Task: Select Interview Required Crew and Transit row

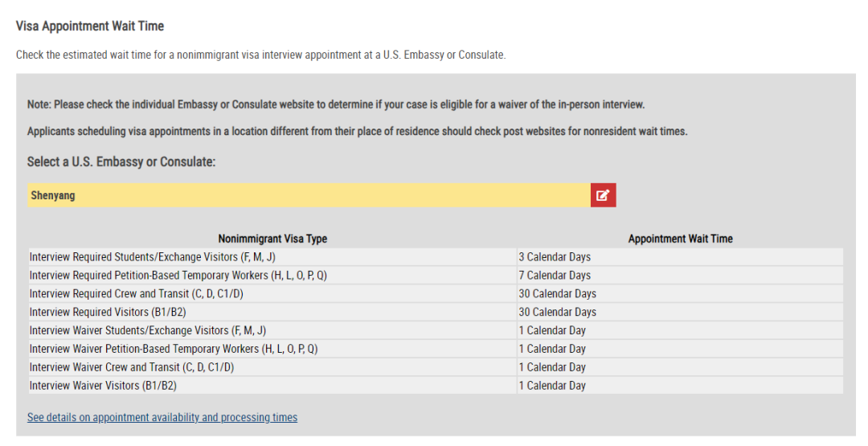Action: point(436,293)
